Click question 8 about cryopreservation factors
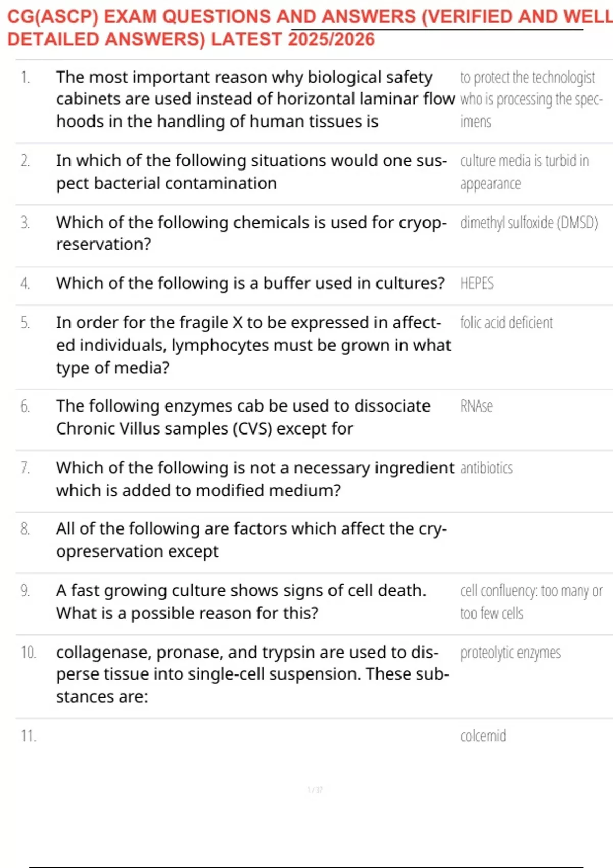The height and width of the screenshot is (868, 613). (x=250, y=540)
